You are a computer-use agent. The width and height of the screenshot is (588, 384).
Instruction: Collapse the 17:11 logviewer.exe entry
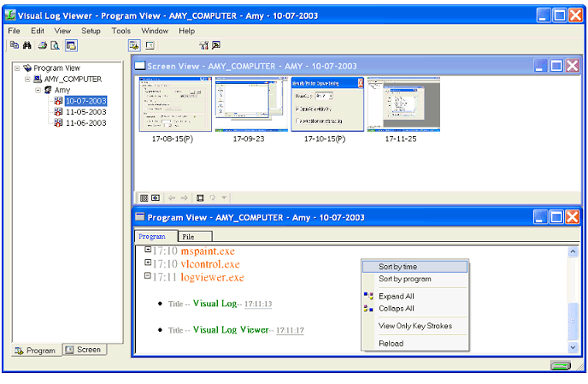point(148,276)
